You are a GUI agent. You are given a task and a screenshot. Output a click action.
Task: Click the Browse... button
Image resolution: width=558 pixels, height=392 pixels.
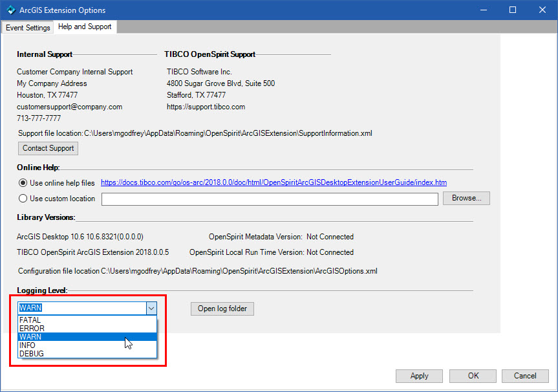click(466, 198)
